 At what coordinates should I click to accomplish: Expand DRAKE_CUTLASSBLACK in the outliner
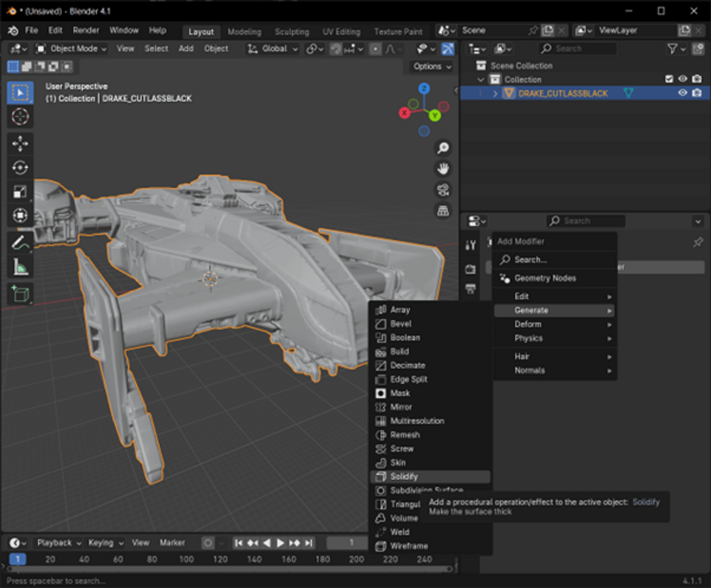[x=495, y=93]
